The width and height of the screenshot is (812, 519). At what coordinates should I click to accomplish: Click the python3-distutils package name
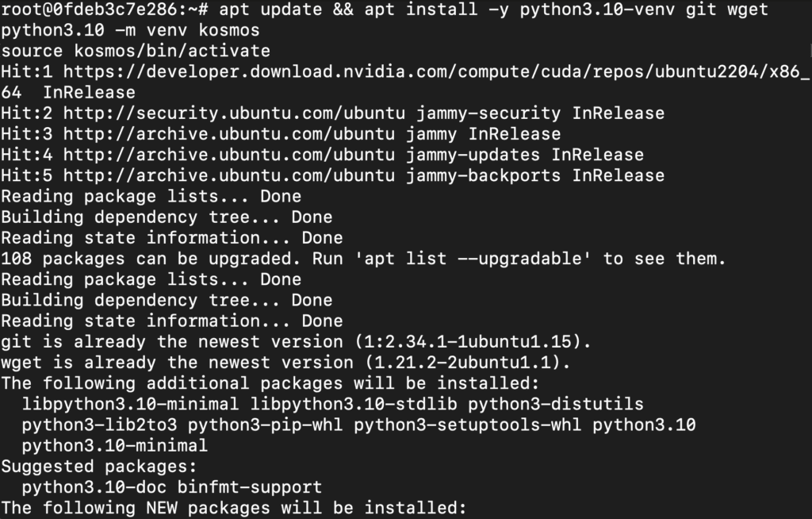(x=556, y=404)
